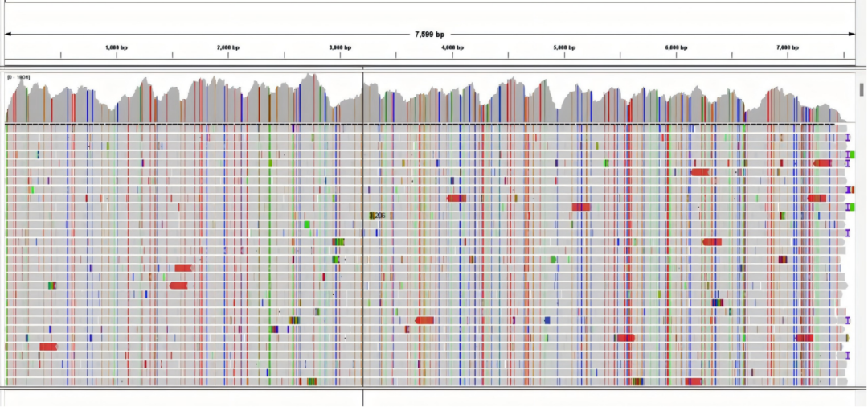Click the leftmost red block in reads
Screen dimensions: 868x407
[x=48, y=347]
